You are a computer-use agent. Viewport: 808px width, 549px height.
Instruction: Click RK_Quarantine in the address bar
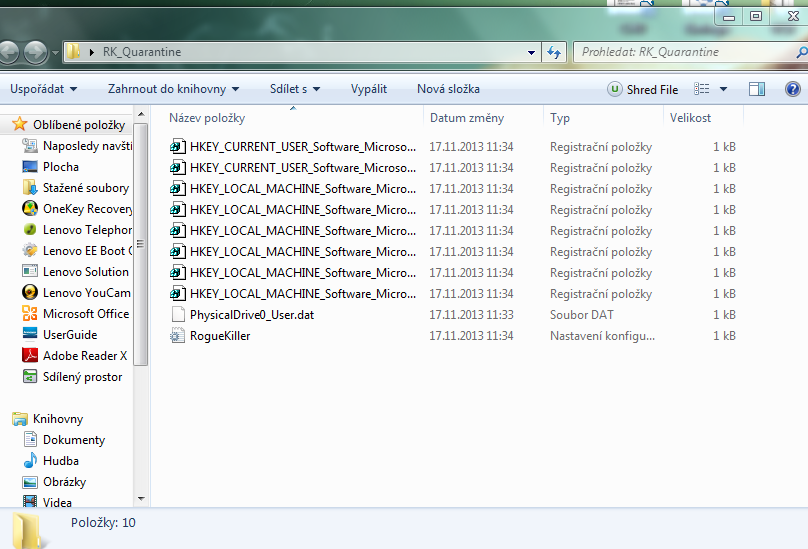142,52
